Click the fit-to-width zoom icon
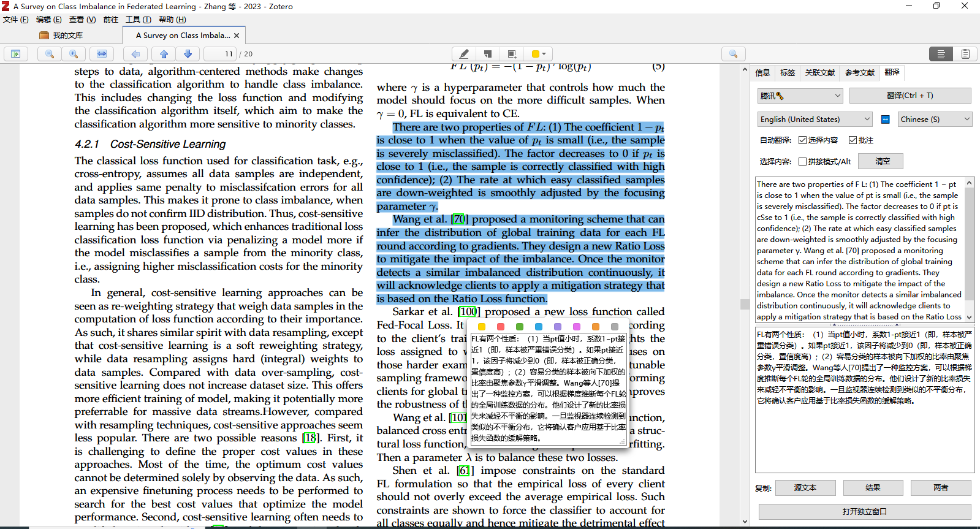The image size is (980, 529). coord(102,54)
